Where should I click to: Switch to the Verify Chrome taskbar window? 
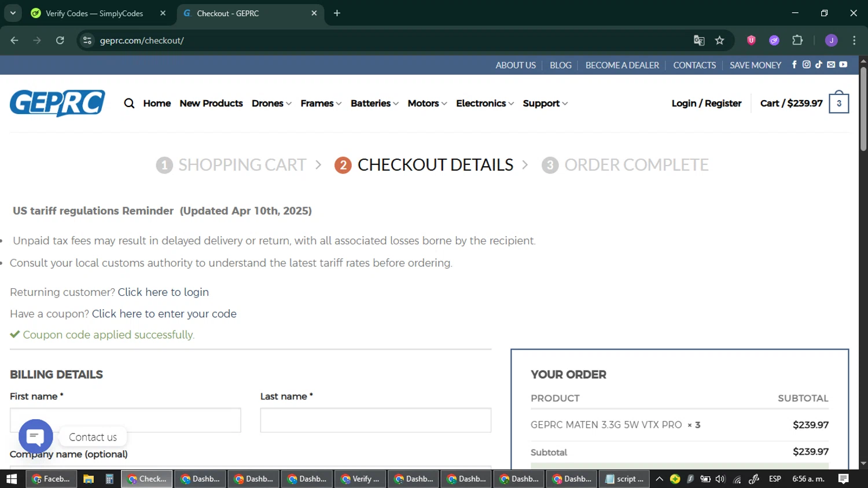(360, 479)
